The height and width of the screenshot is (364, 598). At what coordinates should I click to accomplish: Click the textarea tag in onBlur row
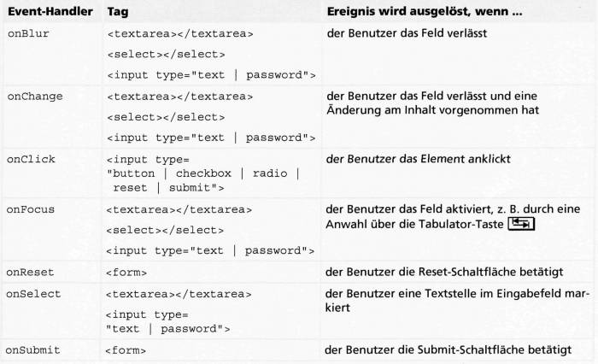(180, 34)
